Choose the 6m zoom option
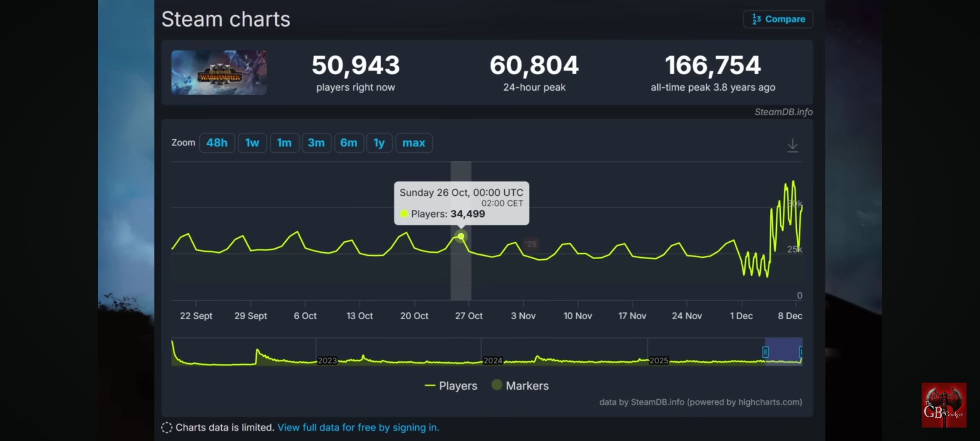The width and height of the screenshot is (980, 441). 349,143
